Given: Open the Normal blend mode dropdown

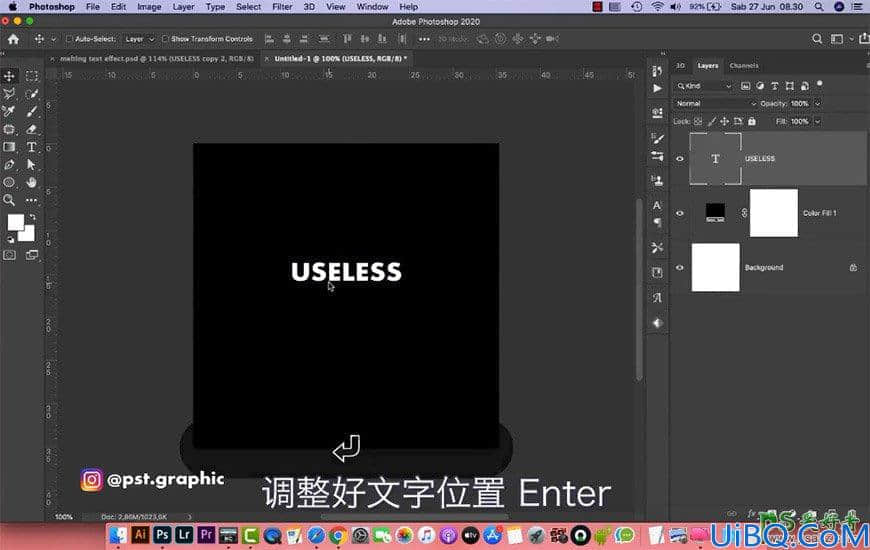Looking at the screenshot, I should [x=716, y=104].
